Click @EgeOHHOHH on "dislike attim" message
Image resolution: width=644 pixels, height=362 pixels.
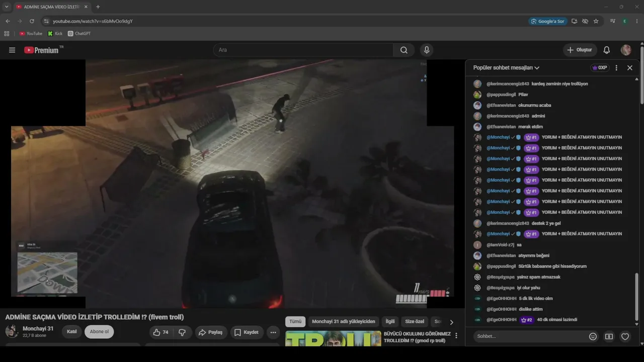coord(502,309)
